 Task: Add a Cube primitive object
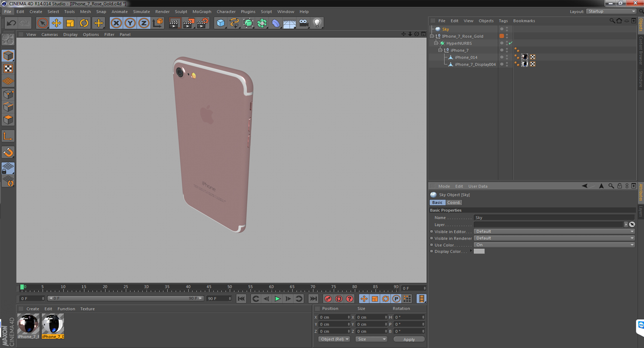(x=221, y=23)
